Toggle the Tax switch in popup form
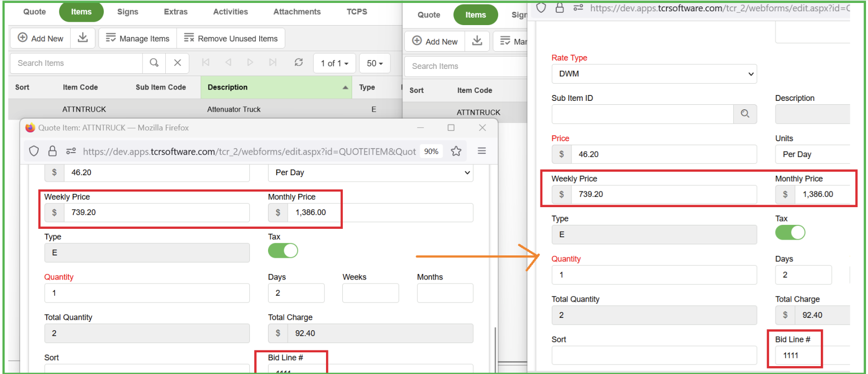Screen dimensions: 868x374 click(x=283, y=251)
